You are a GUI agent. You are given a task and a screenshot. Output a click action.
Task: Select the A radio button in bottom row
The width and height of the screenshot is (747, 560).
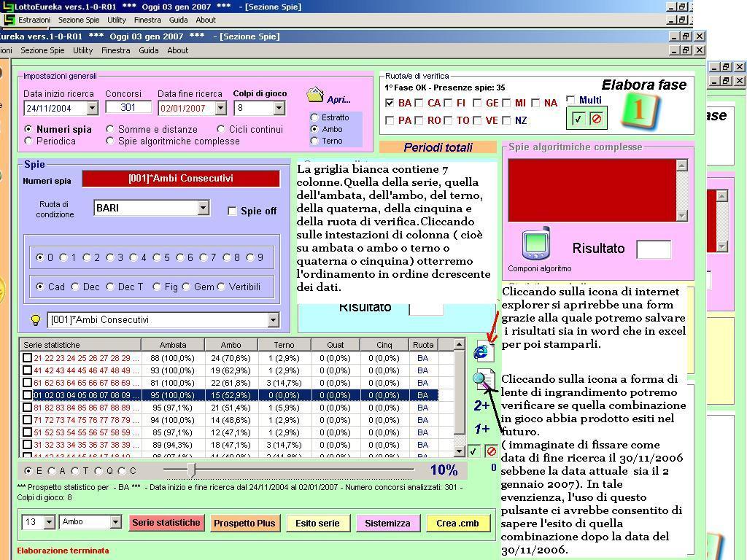pos(52,471)
